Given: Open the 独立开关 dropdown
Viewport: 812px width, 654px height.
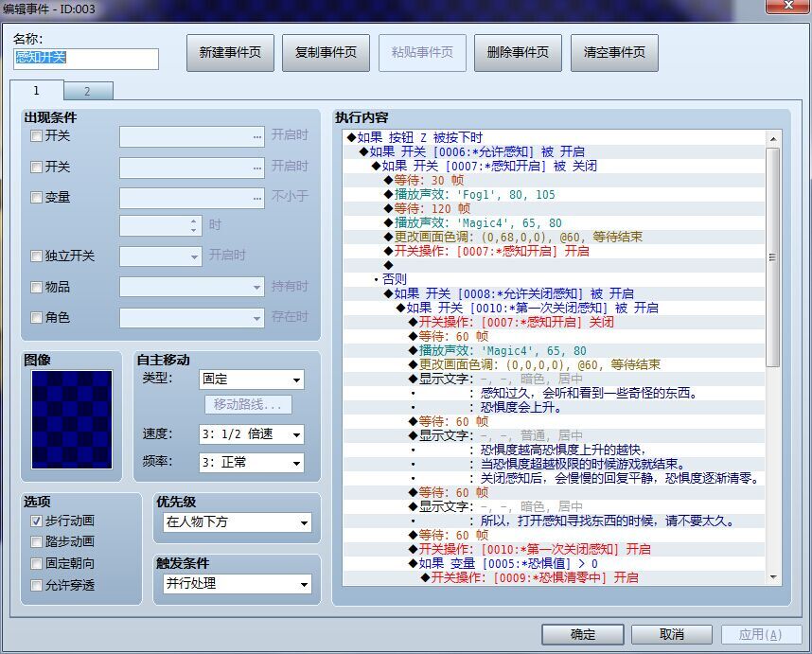Looking at the screenshot, I should [161, 256].
